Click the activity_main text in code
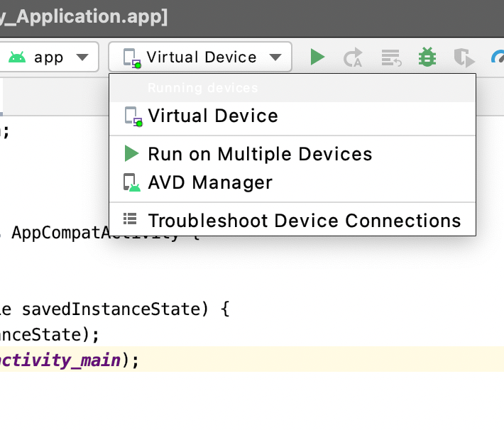This screenshot has height=430, width=504. pyautogui.click(x=60, y=360)
